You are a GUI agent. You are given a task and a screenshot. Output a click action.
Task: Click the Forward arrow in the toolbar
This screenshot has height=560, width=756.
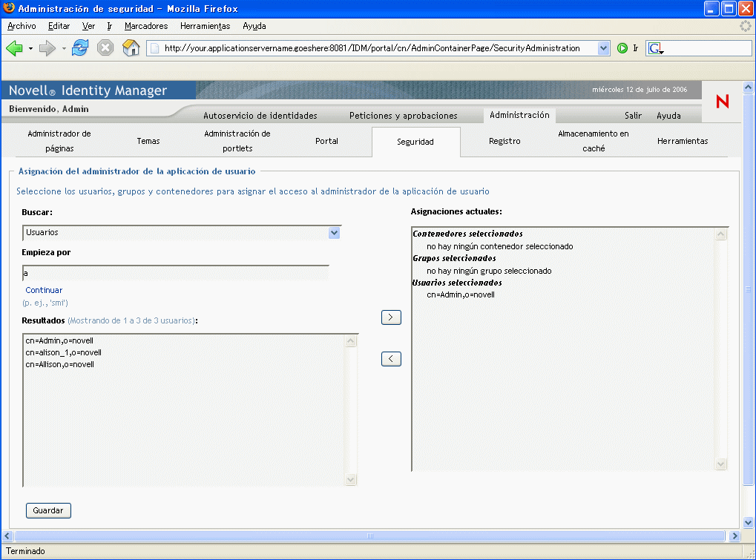47,48
